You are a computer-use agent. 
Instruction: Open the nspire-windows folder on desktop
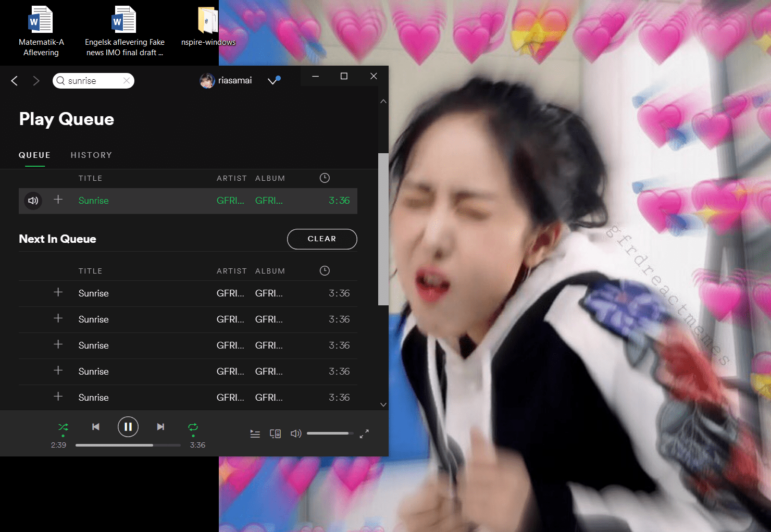click(x=208, y=26)
